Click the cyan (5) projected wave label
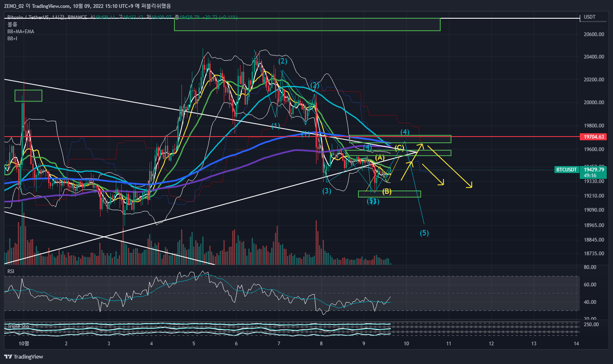The image size is (613, 364). (x=424, y=233)
